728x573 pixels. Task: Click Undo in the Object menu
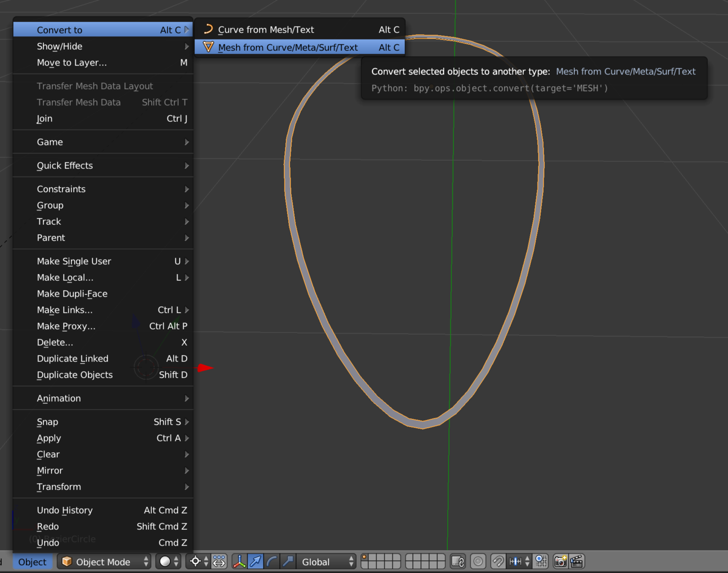(x=103, y=543)
